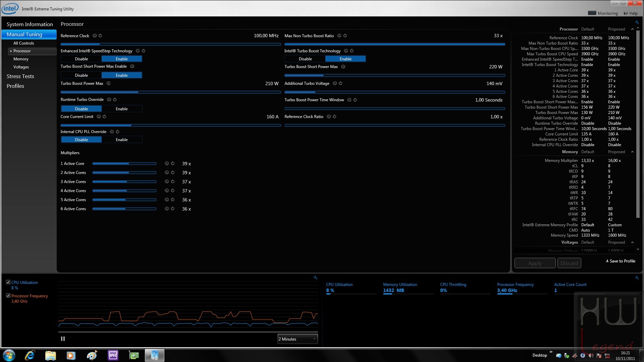The image size is (644, 362).
Task: Open info for Internal CPU PLL Override
Action: 112,132
